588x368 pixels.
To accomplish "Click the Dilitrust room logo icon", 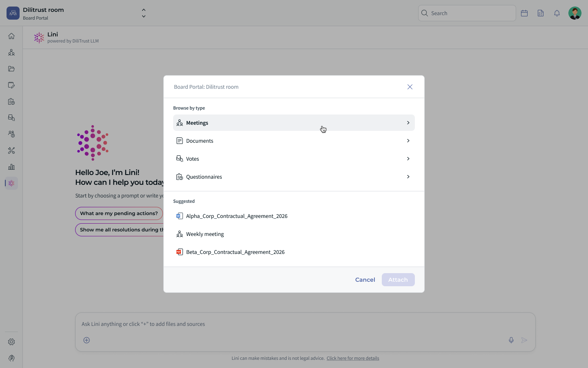I will tap(13, 13).
